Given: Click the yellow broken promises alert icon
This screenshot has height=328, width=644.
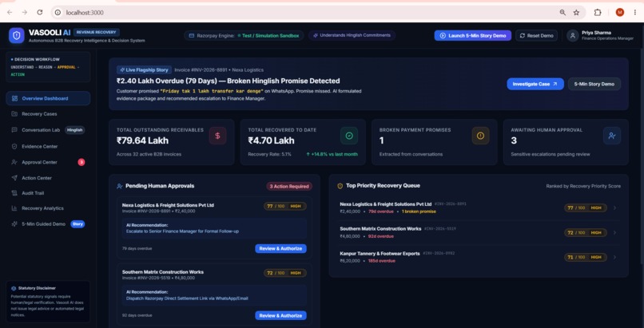Looking at the screenshot, I should pos(480,136).
